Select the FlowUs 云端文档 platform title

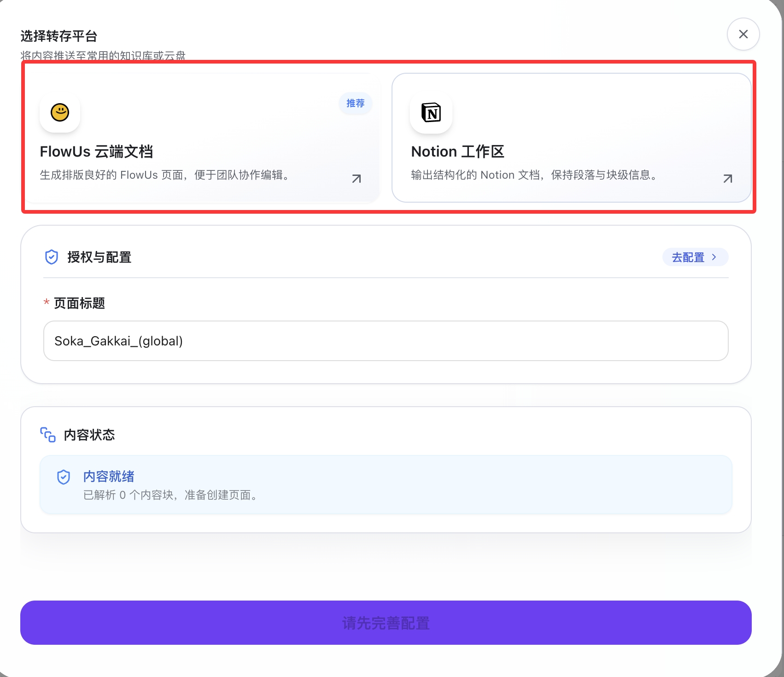[x=96, y=152]
